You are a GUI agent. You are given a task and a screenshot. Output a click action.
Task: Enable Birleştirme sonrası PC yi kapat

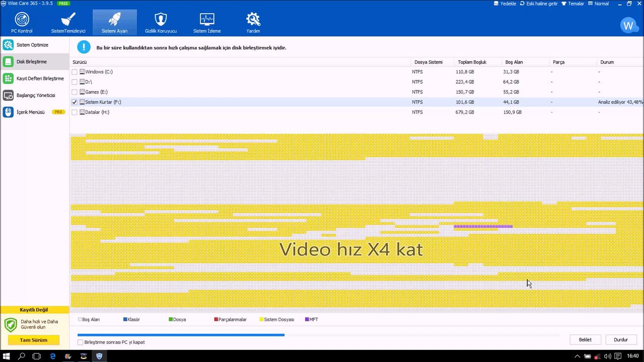[x=80, y=342]
